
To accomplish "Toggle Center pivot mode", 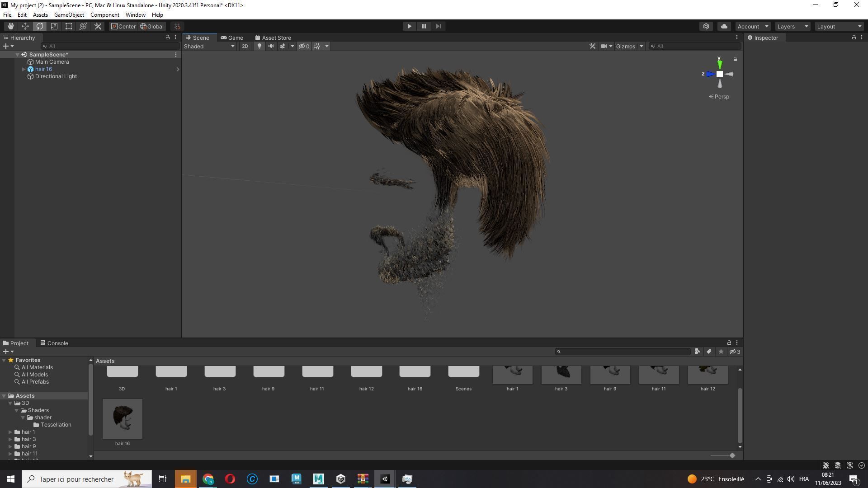I will (123, 26).
